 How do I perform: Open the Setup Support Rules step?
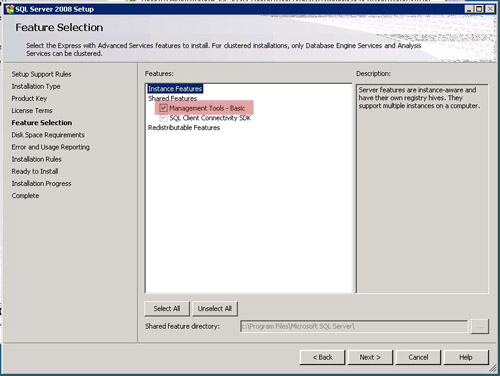[x=41, y=74]
